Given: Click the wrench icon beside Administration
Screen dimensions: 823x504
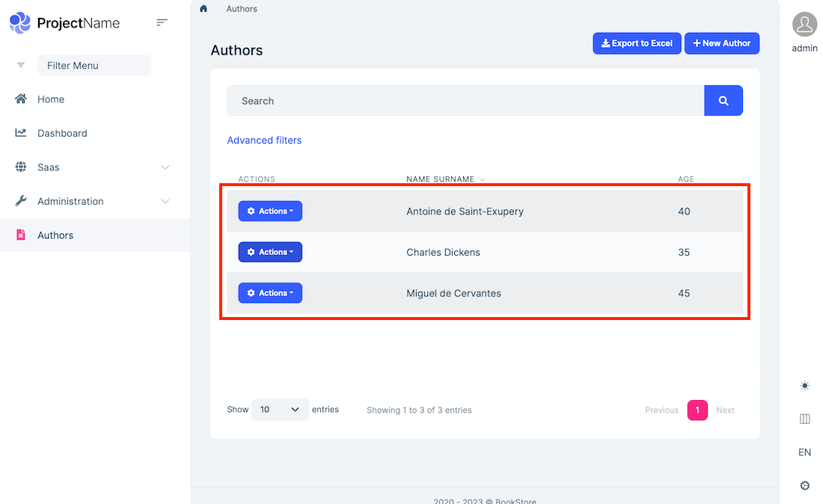Looking at the screenshot, I should point(22,200).
